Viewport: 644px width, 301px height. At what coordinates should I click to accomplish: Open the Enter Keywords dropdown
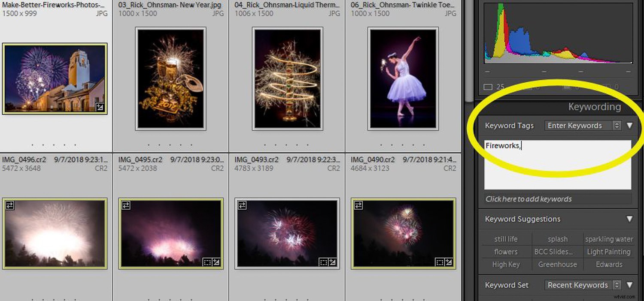tap(582, 125)
